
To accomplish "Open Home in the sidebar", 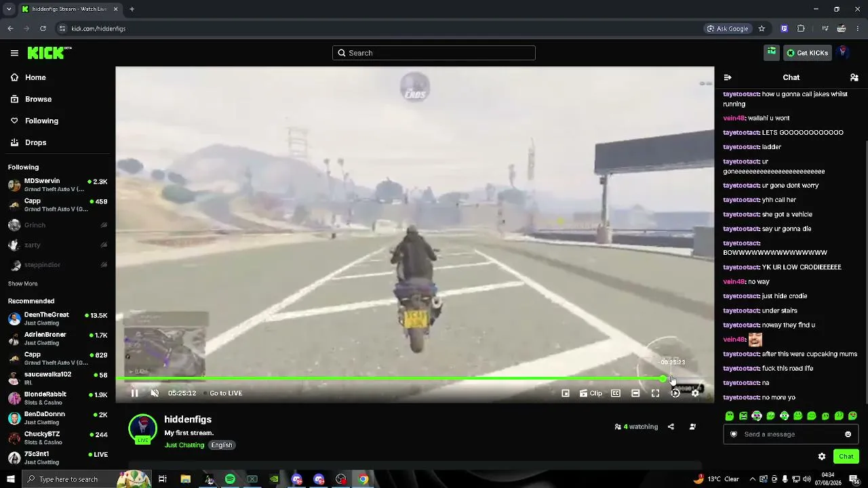I will 28,77.
